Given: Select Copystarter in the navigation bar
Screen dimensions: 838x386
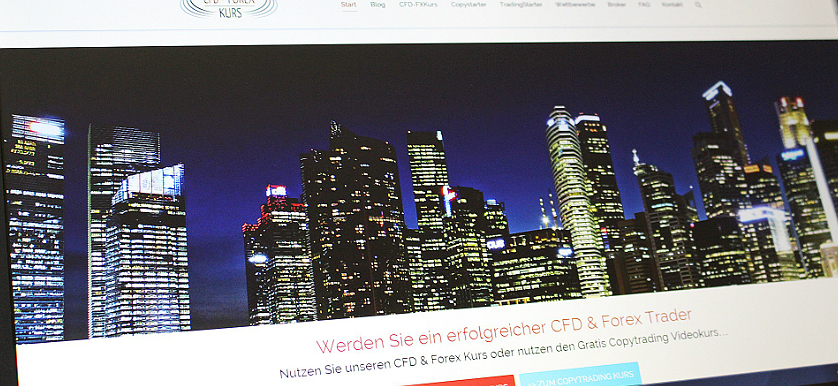Looking at the screenshot, I should [468, 4].
